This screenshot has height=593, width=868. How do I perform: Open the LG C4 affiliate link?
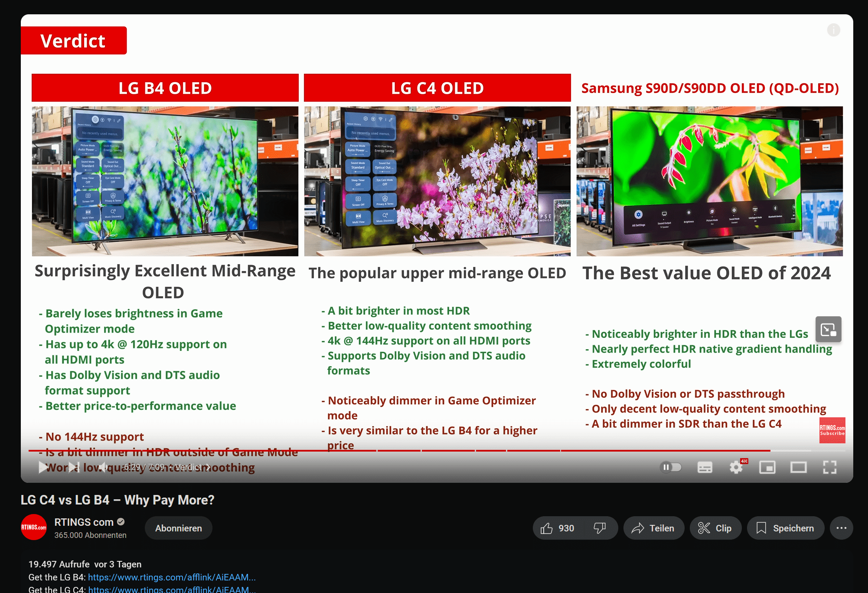[172, 589]
